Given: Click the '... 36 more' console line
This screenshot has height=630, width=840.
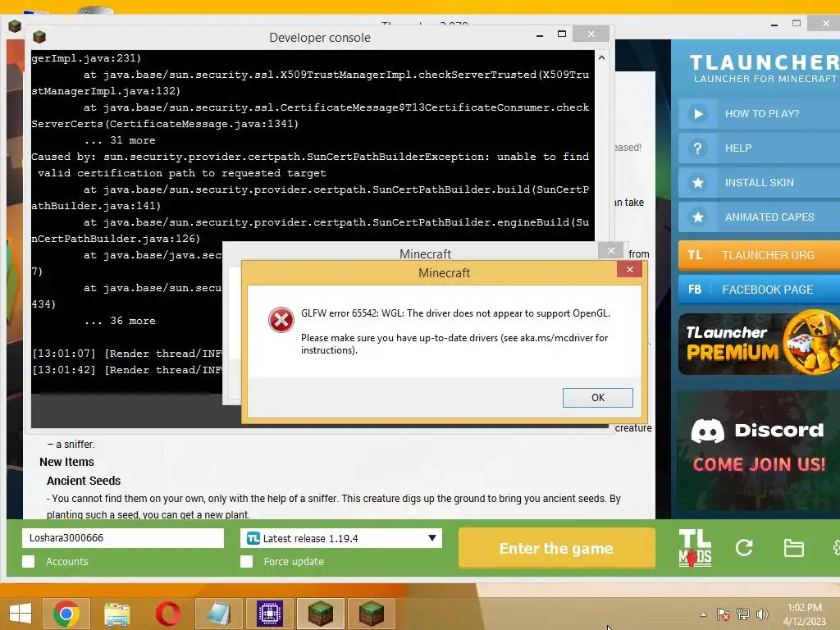Looking at the screenshot, I should pos(120,321).
